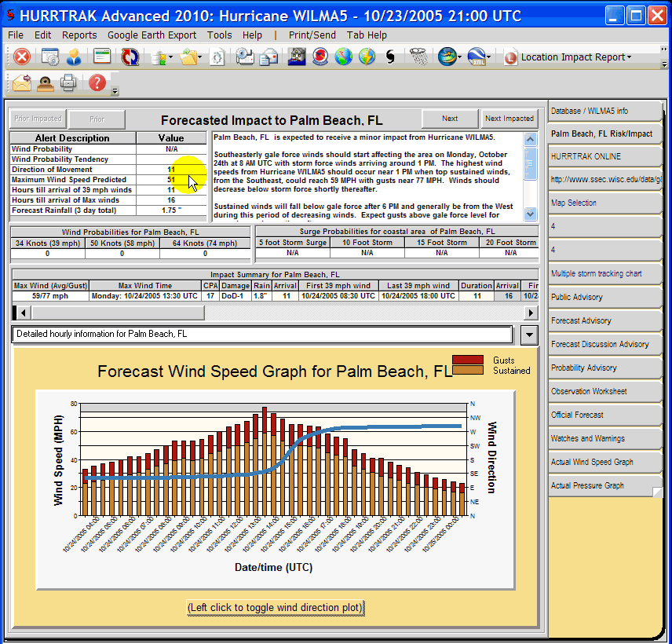
Task: Open the folder icon dropdown arrow
Action: (x=199, y=57)
